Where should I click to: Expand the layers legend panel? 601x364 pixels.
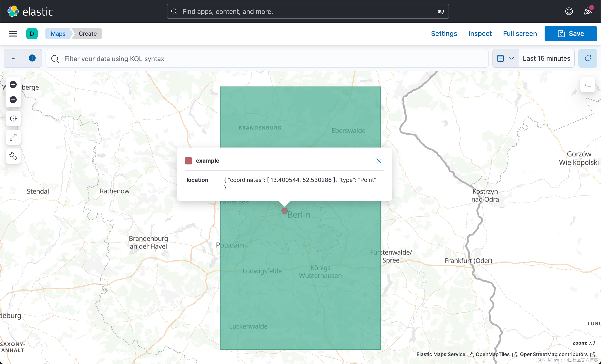coord(588,85)
